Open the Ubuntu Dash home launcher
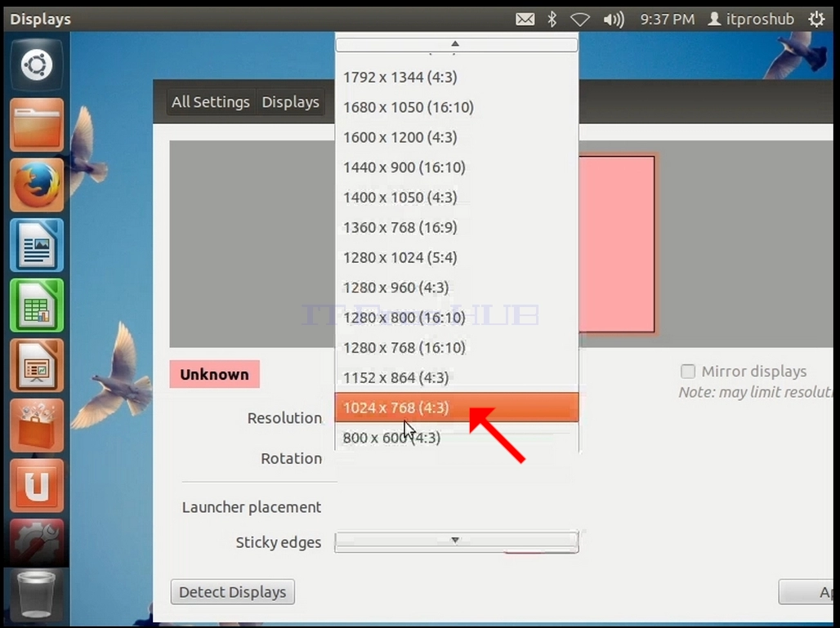 (37, 65)
